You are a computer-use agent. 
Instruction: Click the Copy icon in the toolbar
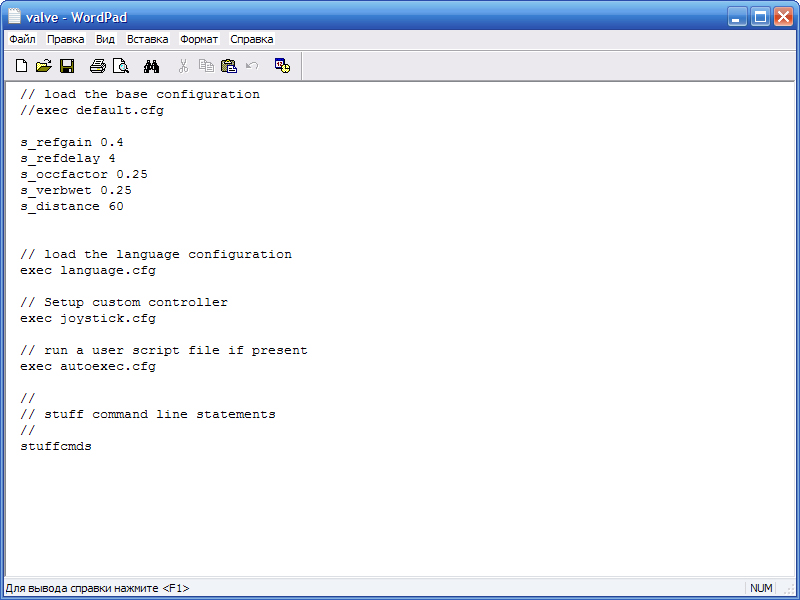206,66
